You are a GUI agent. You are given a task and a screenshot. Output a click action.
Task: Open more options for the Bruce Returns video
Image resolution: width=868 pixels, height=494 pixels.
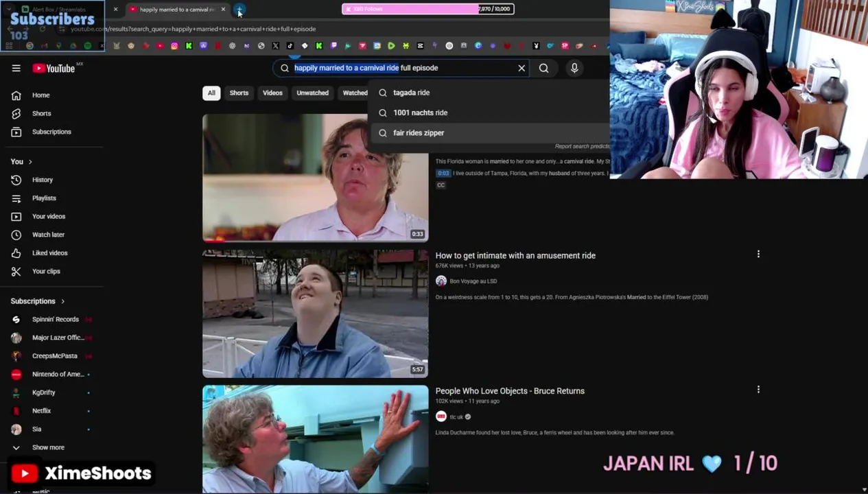coord(758,389)
